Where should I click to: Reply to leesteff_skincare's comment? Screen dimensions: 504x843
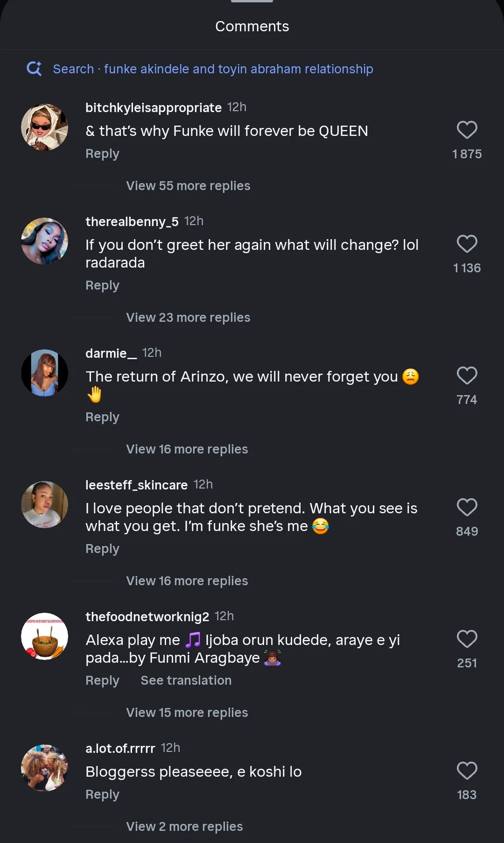(x=102, y=549)
